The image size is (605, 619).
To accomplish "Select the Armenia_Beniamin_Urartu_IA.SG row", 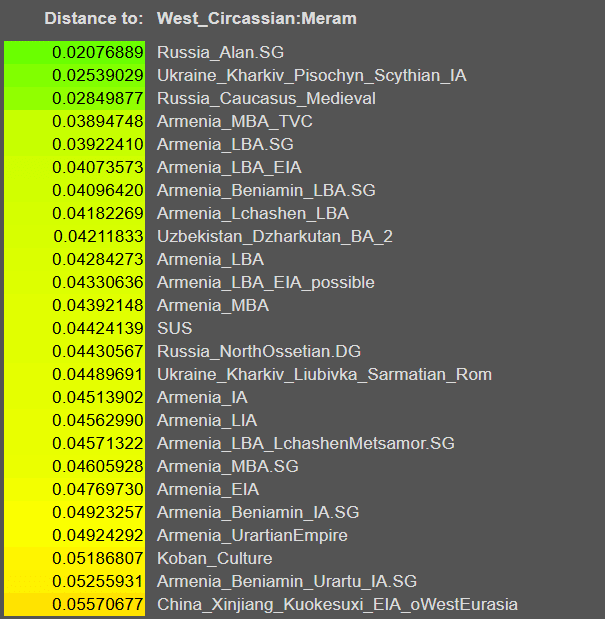I will 287,581.
